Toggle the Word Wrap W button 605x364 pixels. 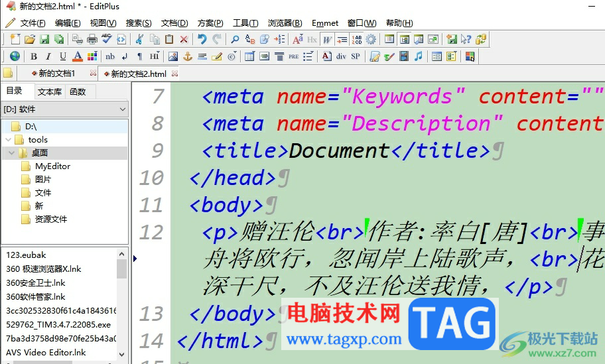(327, 39)
